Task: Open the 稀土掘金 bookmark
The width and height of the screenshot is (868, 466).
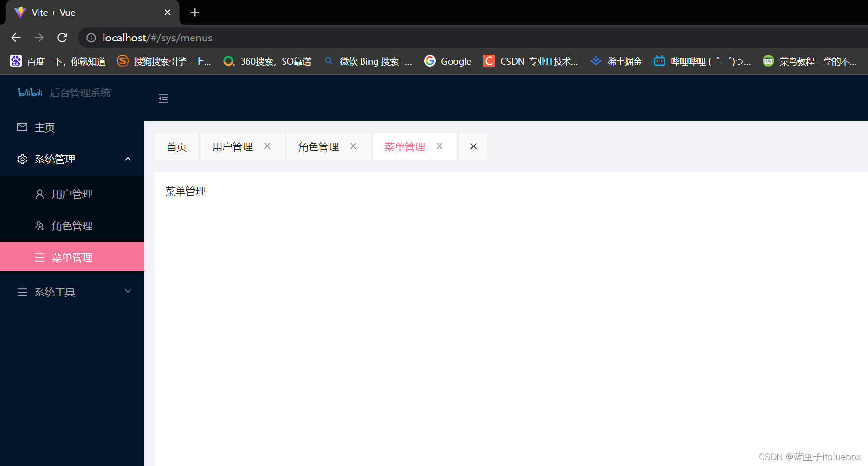Action: pyautogui.click(x=596, y=61)
